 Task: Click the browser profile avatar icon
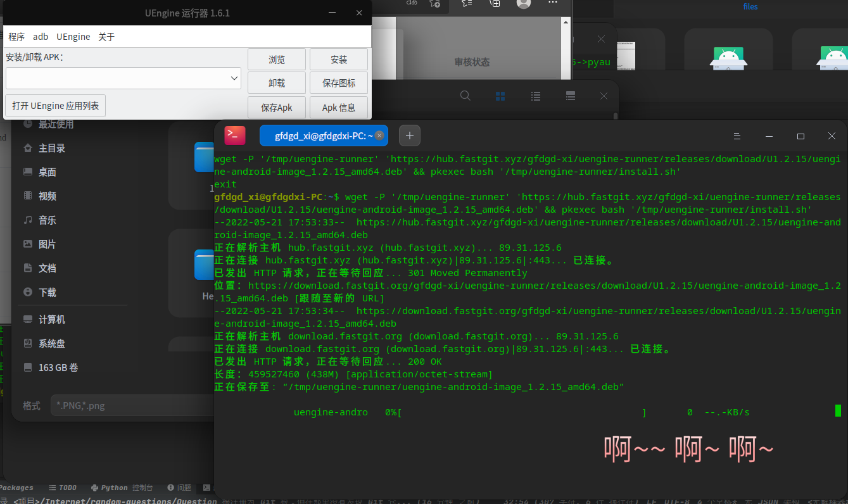pyautogui.click(x=524, y=3)
